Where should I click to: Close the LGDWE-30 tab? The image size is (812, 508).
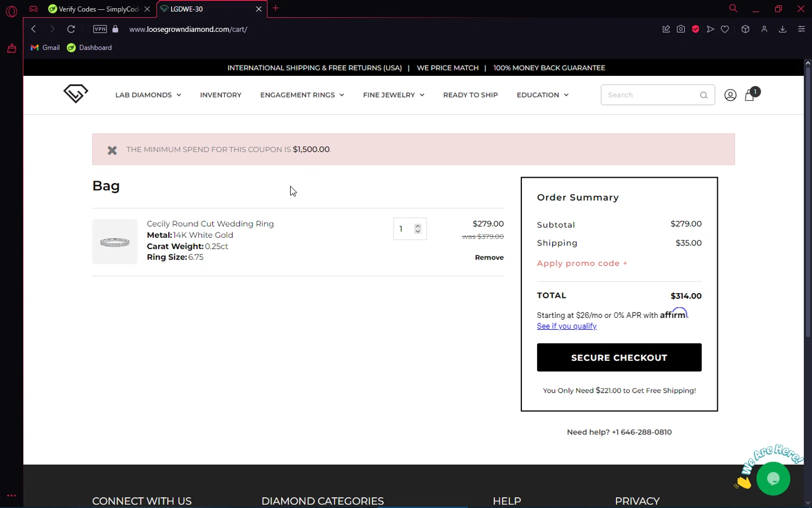pyautogui.click(x=258, y=9)
